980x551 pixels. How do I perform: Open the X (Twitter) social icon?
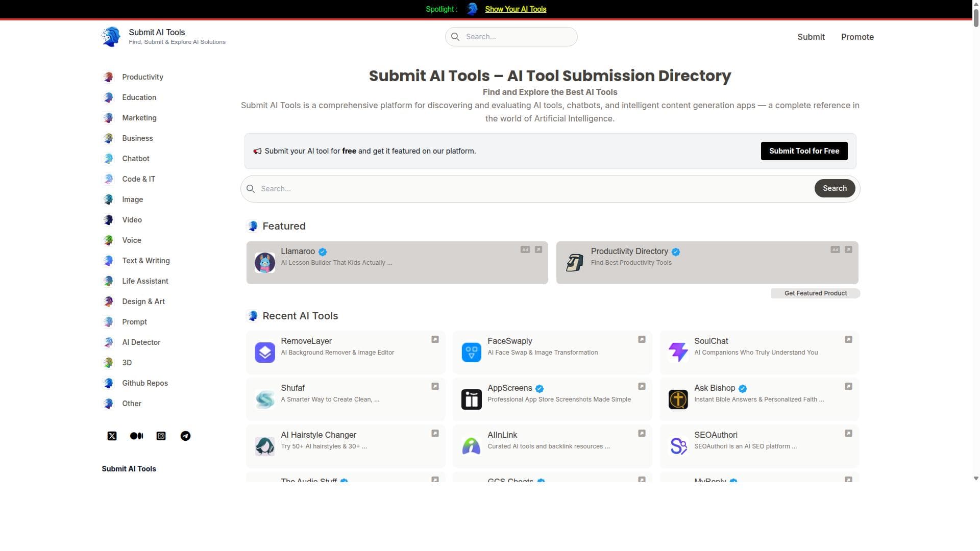(x=112, y=436)
